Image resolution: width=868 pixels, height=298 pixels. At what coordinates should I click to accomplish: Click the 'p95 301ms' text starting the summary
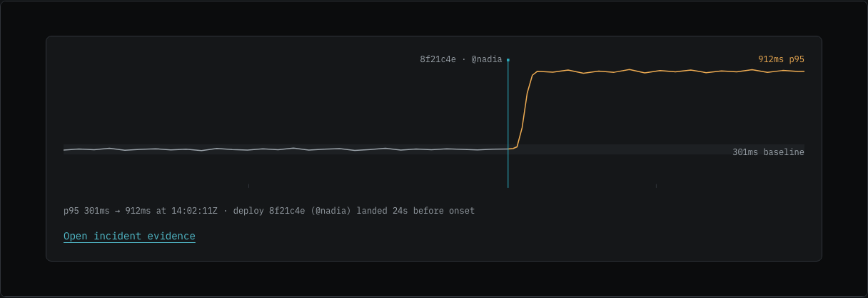(86, 211)
